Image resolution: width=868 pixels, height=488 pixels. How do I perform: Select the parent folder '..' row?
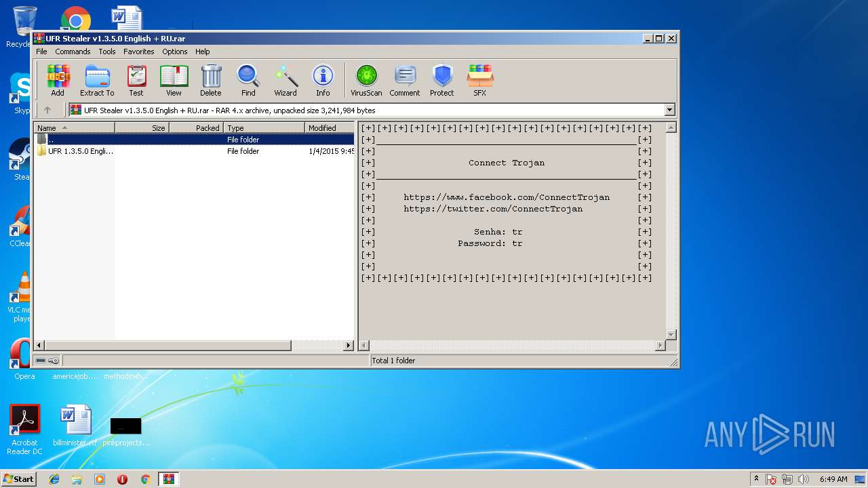point(194,140)
